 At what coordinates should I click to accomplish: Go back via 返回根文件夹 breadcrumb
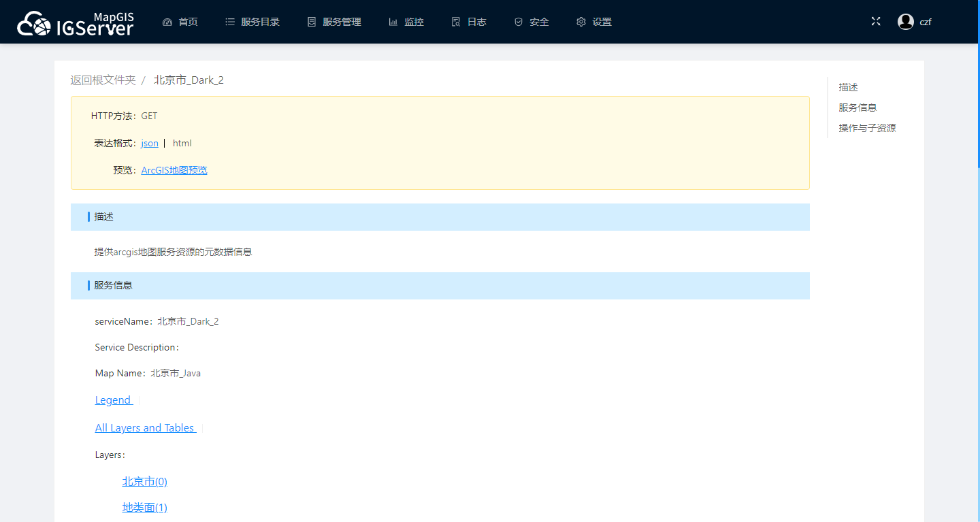click(103, 80)
